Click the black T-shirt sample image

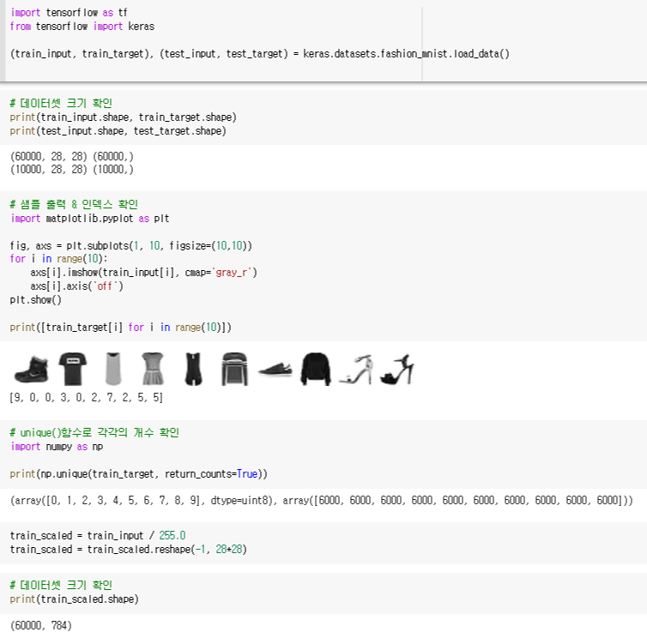pyautogui.click(x=73, y=369)
